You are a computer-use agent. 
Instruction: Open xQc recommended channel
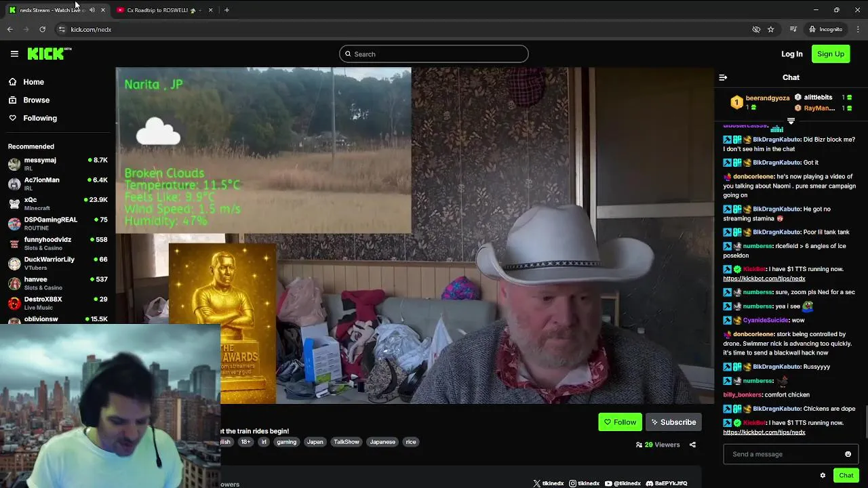58,203
